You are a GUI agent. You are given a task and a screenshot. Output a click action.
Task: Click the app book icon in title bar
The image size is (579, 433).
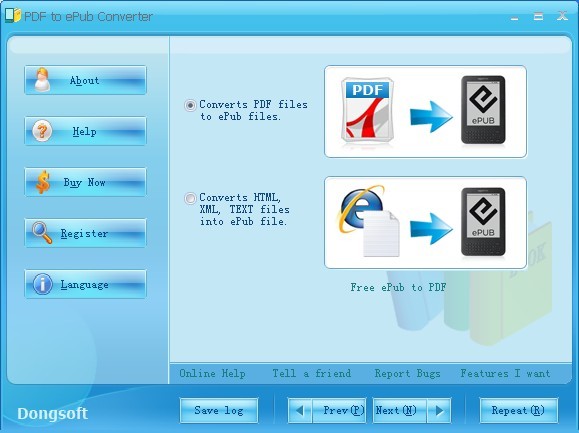click(x=13, y=16)
